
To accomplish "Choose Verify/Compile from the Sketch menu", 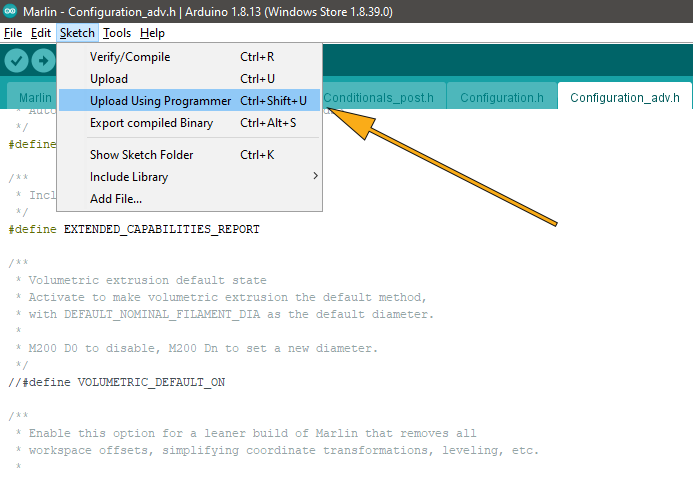I will pyautogui.click(x=130, y=57).
